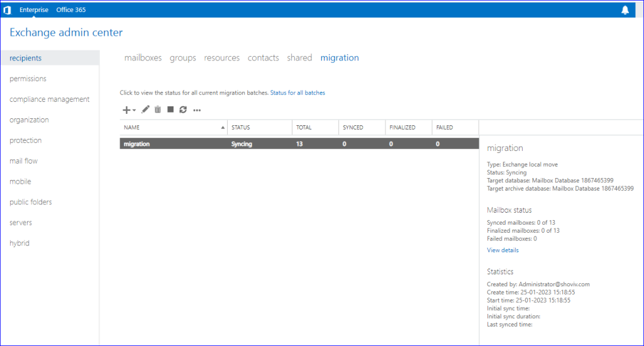Viewport: 644px width, 346px height.
Task: Click the Syncing status cell
Action: pyautogui.click(x=241, y=144)
